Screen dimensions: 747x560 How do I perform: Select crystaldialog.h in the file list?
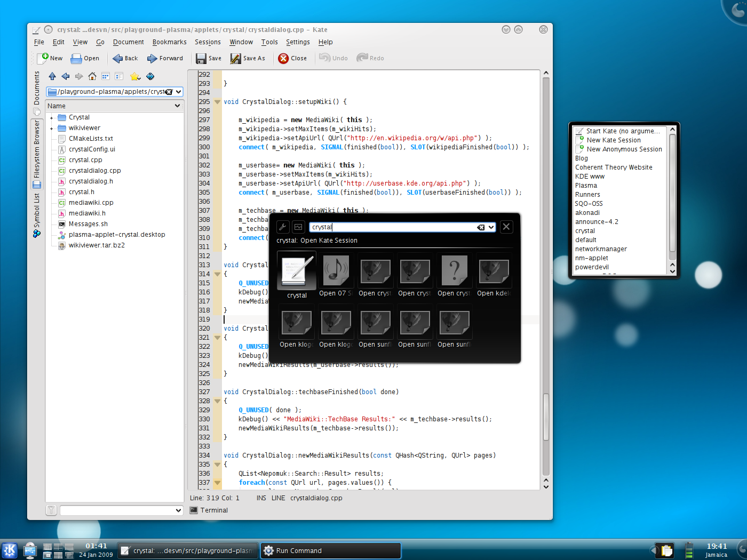tap(91, 181)
